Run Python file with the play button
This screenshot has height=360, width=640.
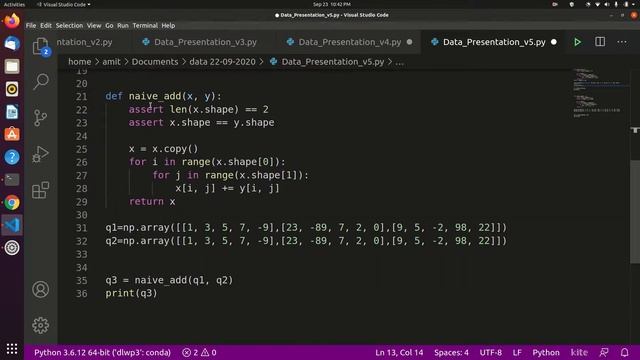577,42
